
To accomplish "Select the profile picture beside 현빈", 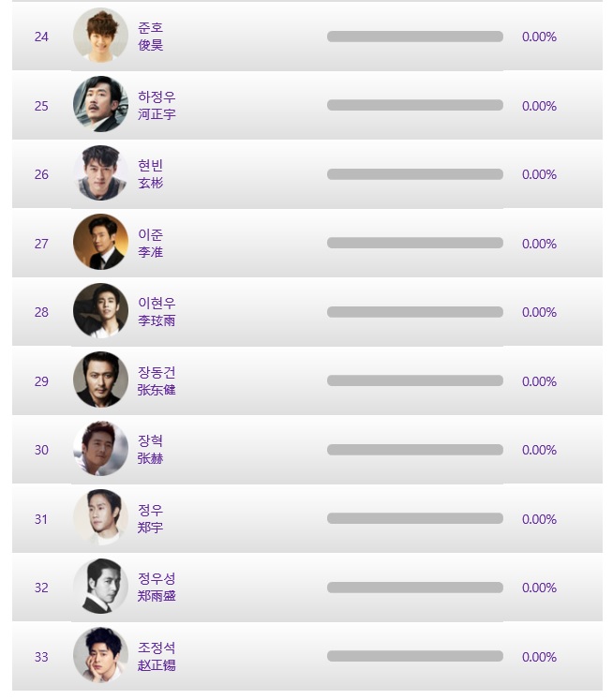I will (x=100, y=172).
